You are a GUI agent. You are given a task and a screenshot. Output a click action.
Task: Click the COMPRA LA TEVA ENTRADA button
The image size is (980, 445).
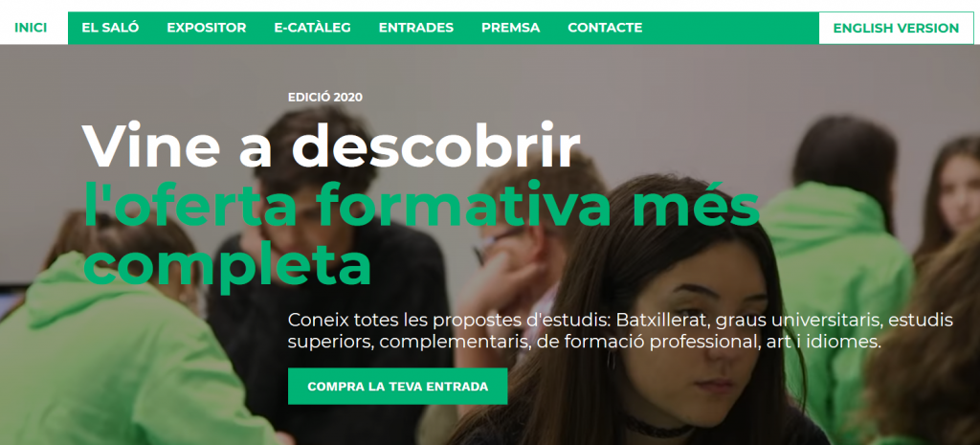click(397, 387)
